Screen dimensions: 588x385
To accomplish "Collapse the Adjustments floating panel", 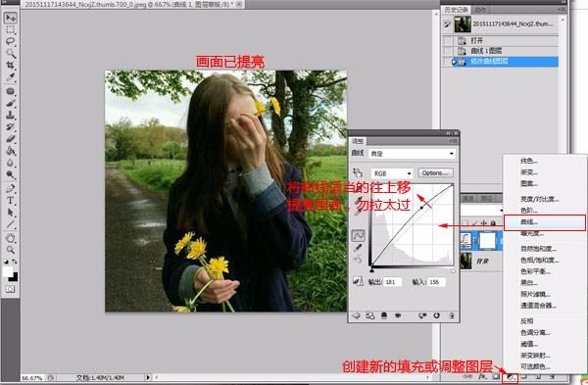I will pyautogui.click(x=449, y=133).
